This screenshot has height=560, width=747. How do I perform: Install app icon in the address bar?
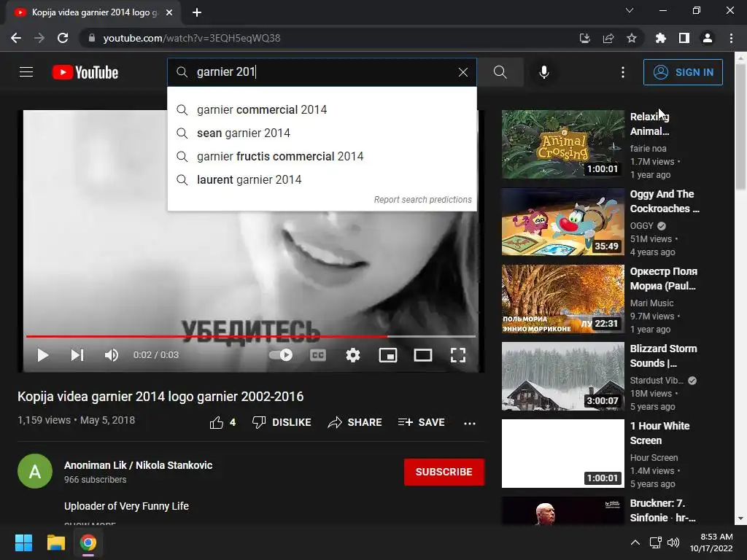pos(584,38)
